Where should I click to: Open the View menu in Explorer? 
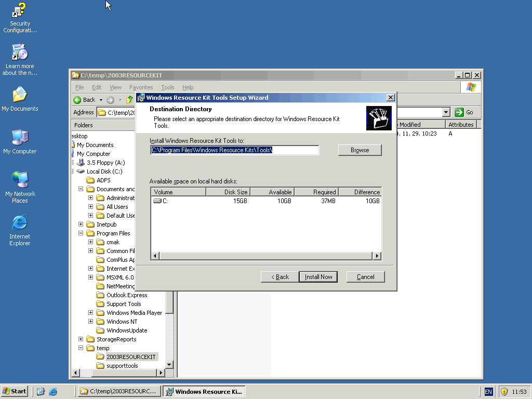click(x=115, y=87)
